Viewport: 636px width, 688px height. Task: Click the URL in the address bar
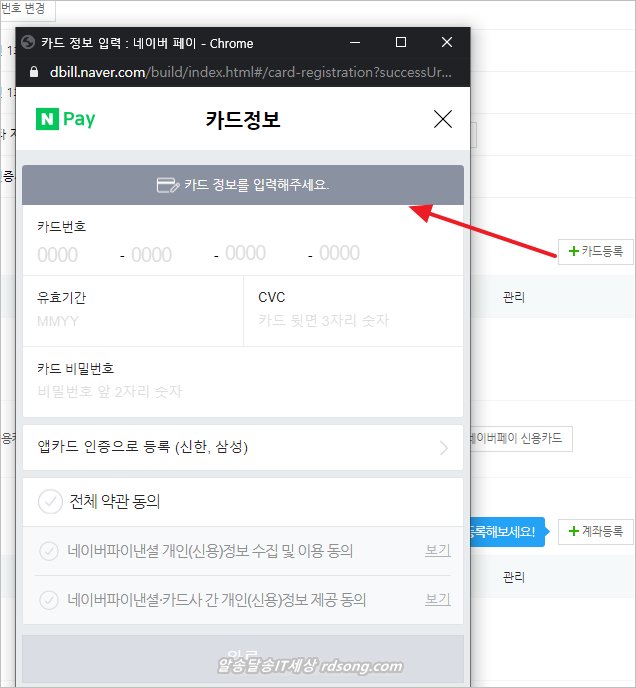250,72
